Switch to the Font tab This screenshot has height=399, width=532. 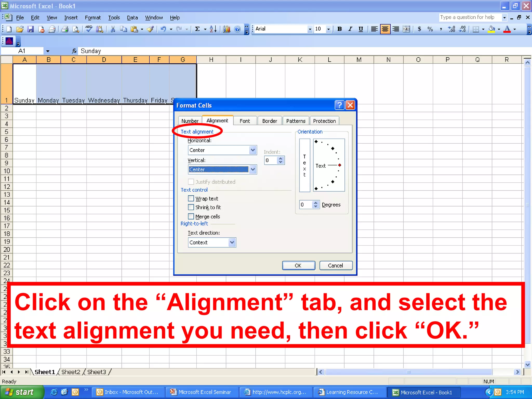(x=245, y=121)
